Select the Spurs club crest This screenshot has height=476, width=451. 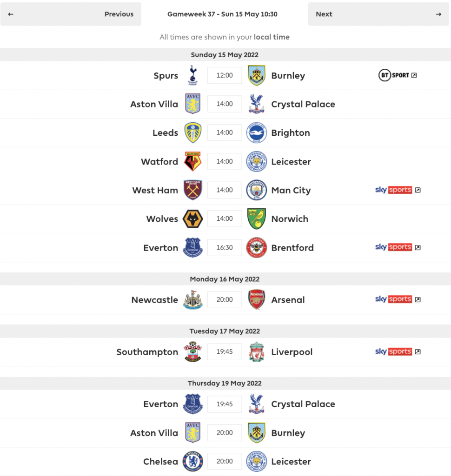[x=192, y=75]
